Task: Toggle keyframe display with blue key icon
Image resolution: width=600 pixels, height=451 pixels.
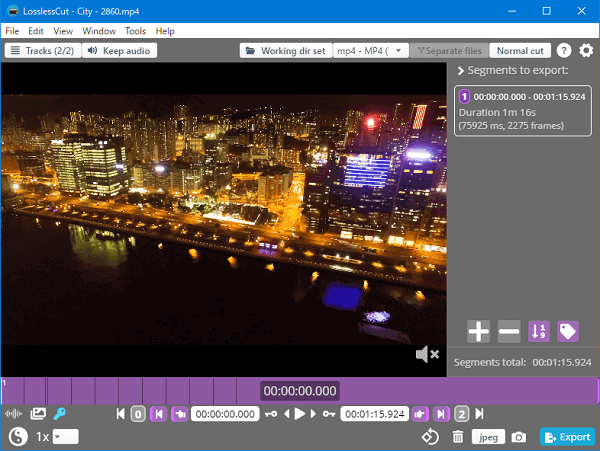Action: 60,414
